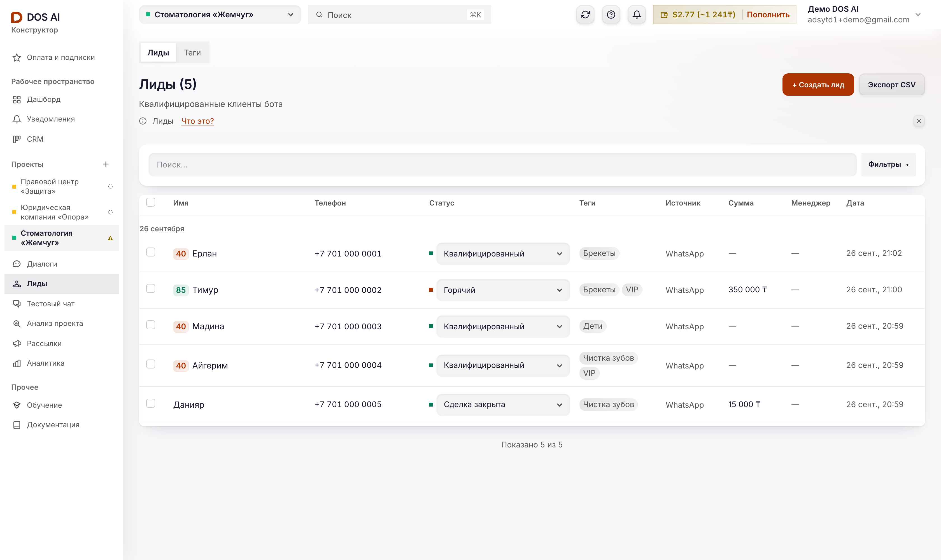Open status dropdown Горячий for Тимур
941x560 pixels.
[x=503, y=290]
